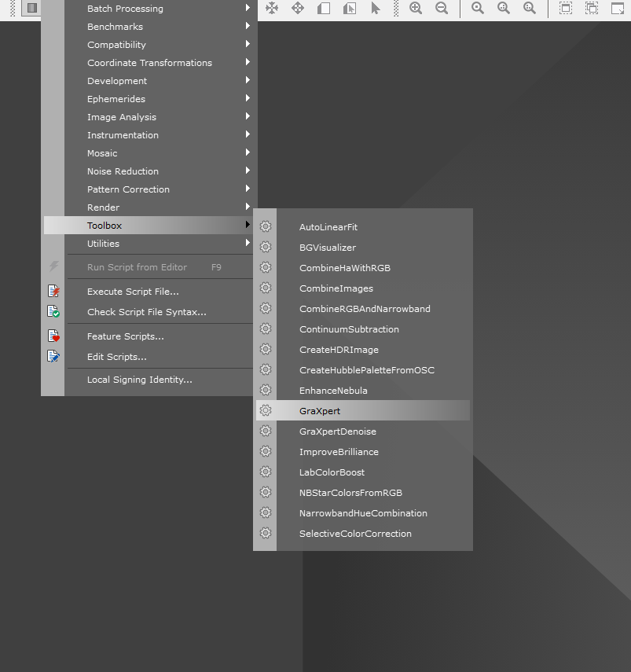This screenshot has width=631, height=672.
Task: Open Local Signing Identity dialog
Action: pyautogui.click(x=149, y=380)
